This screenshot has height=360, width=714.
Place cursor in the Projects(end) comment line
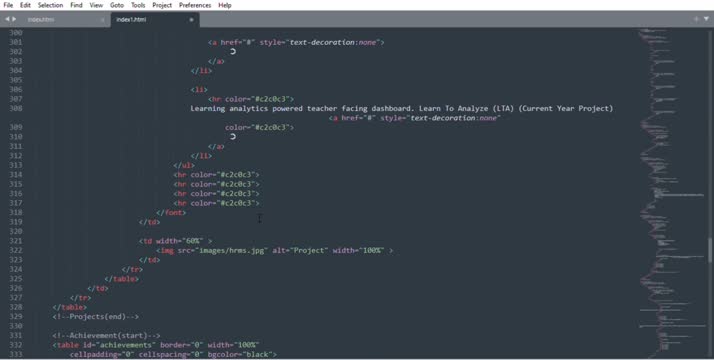point(96,316)
